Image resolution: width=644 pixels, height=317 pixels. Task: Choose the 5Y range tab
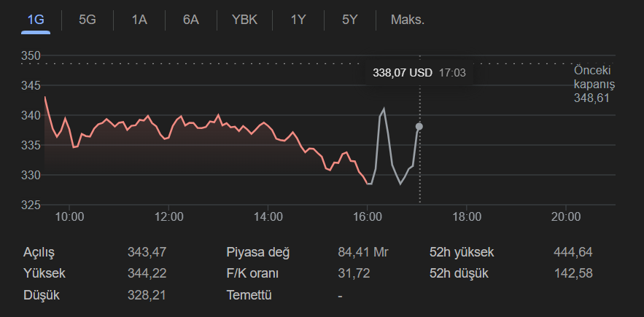349,20
